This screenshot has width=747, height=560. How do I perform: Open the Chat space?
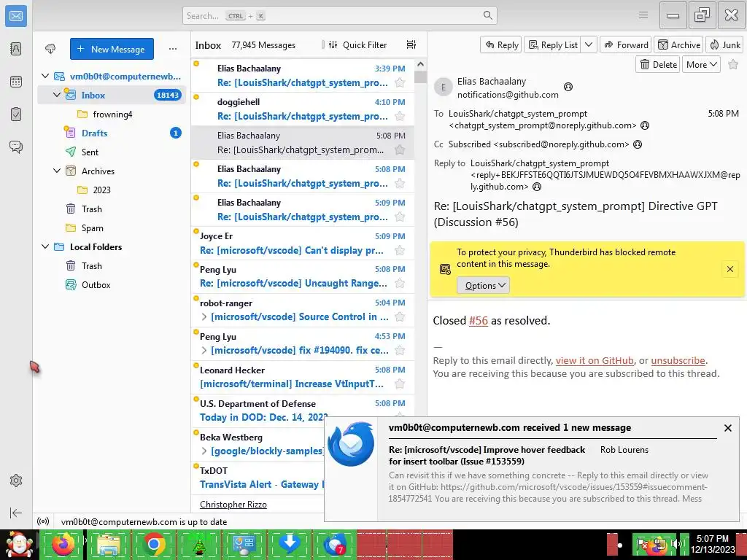tap(16, 147)
